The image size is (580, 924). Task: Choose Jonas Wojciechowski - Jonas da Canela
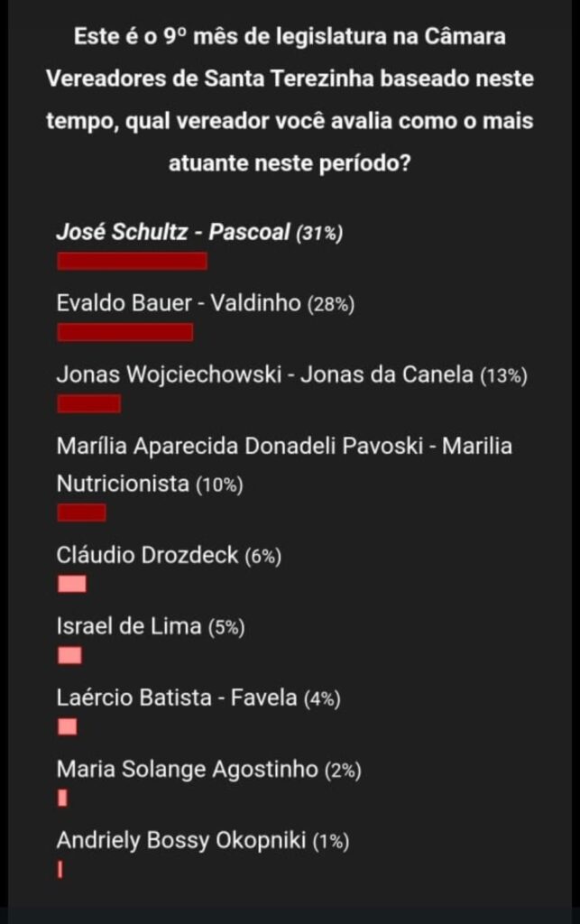(x=264, y=374)
